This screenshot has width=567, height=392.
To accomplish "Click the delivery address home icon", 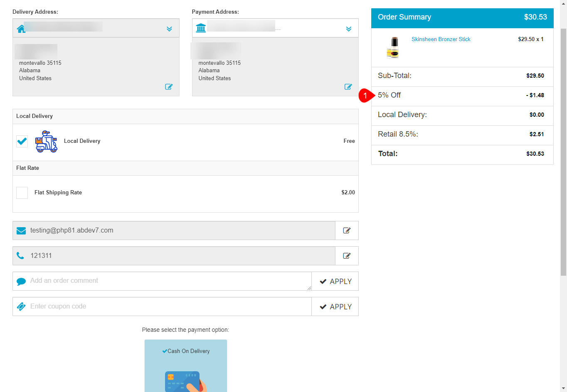I will tap(21, 29).
